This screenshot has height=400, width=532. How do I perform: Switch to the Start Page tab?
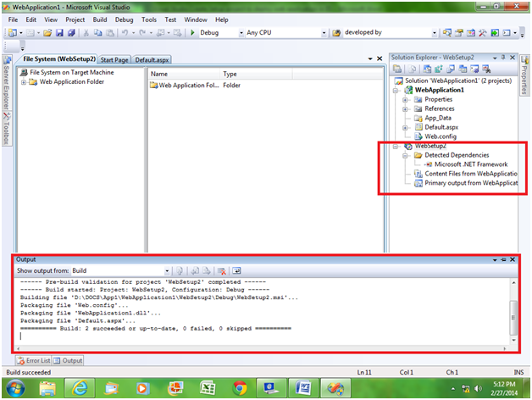tap(114, 60)
